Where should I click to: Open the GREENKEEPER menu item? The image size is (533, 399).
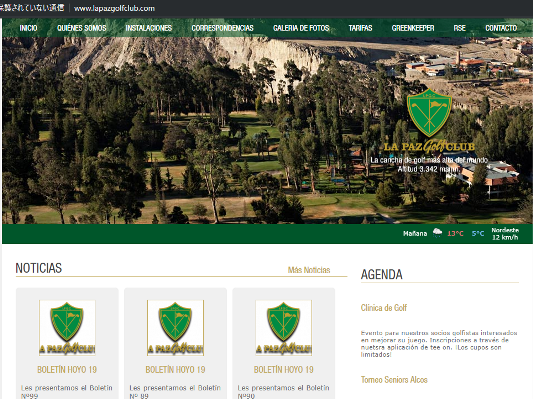(413, 28)
